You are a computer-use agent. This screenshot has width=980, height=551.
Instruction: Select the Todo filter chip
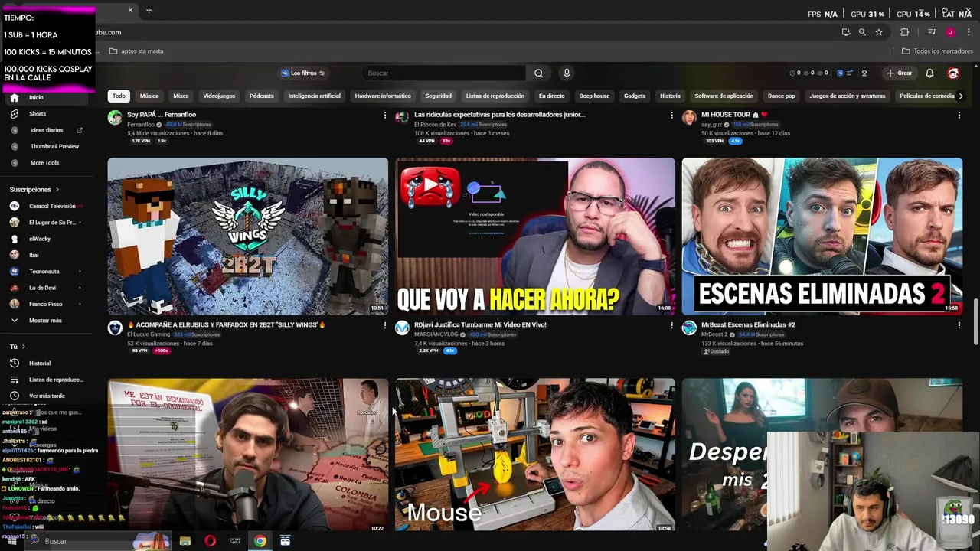119,96
